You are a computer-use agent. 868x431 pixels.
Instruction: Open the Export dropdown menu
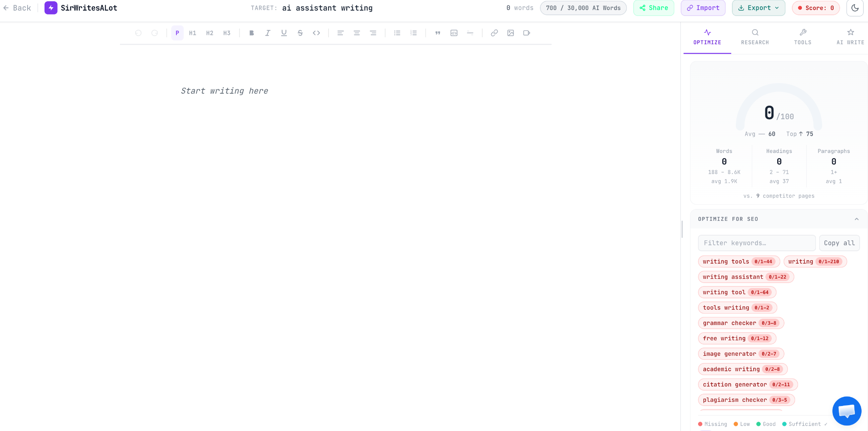click(759, 8)
